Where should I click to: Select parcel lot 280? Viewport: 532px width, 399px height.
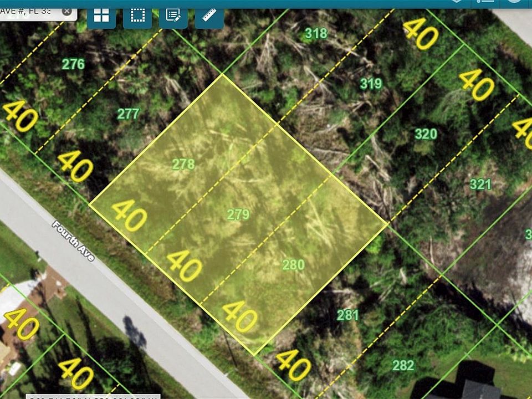[x=293, y=265]
